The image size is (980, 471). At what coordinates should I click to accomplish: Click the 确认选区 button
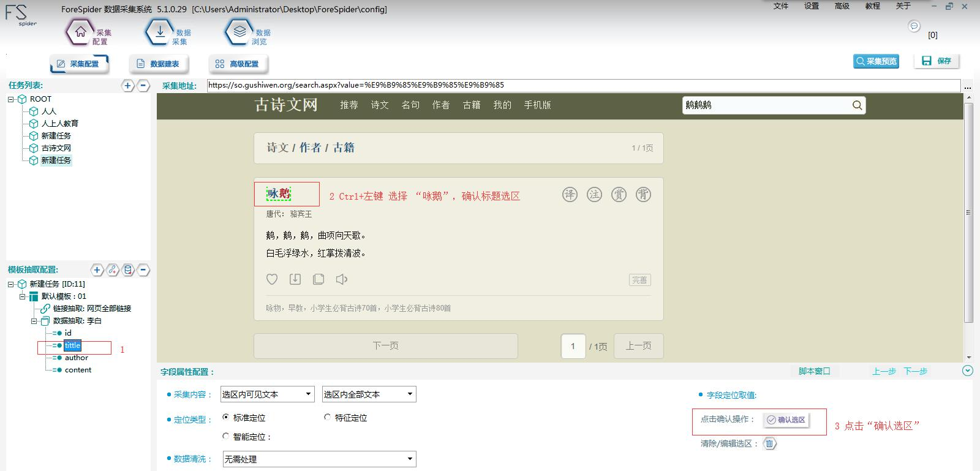click(x=786, y=420)
